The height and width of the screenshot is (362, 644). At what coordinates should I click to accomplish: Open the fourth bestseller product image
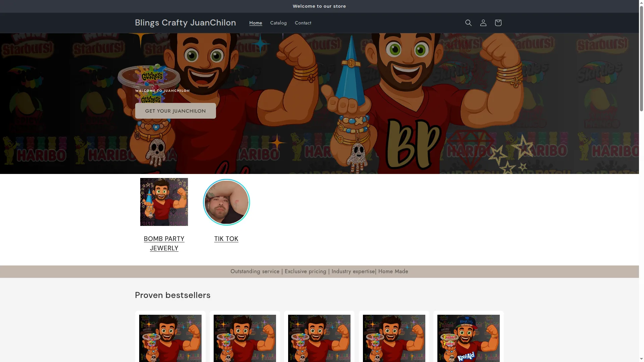pyautogui.click(x=394, y=338)
